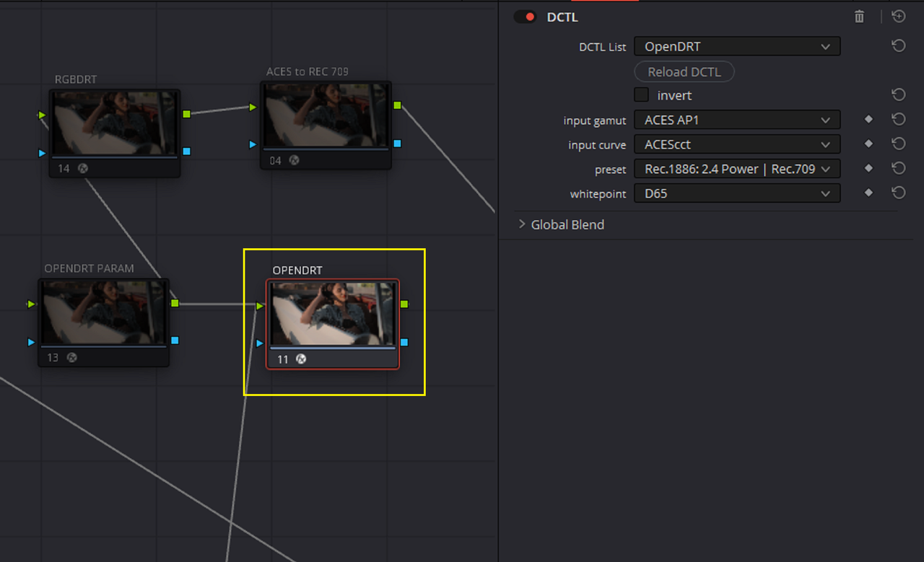This screenshot has height=562, width=924.
Task: Open the preset dropdown Rec.1886
Action: [737, 169]
